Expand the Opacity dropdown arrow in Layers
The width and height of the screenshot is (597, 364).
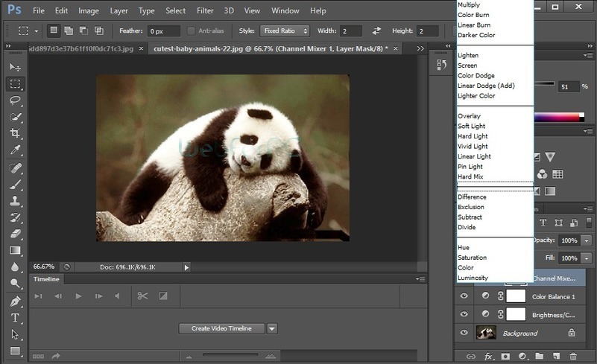point(587,241)
